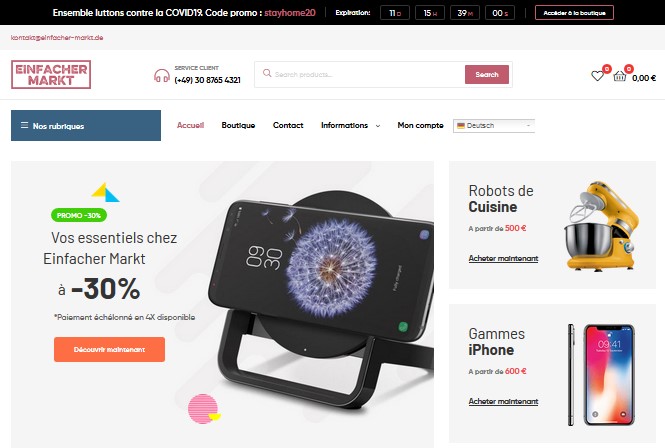The width and height of the screenshot is (665, 448).
Task: Expand the Informations menu chevron
Action: (378, 126)
